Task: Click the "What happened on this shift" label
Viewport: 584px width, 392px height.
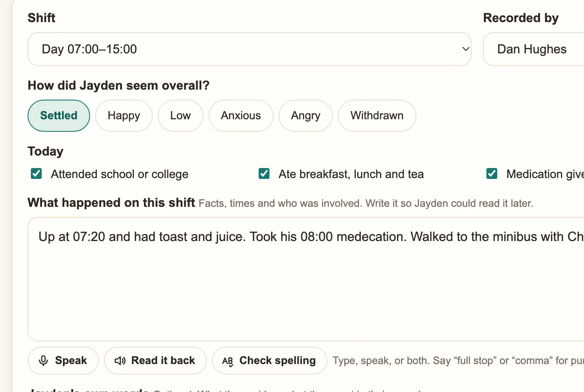Action: click(x=111, y=203)
